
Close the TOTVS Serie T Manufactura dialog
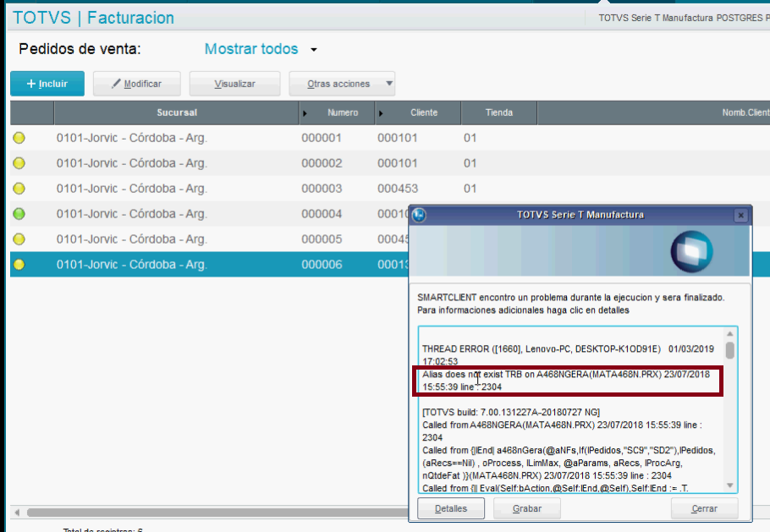(741, 215)
